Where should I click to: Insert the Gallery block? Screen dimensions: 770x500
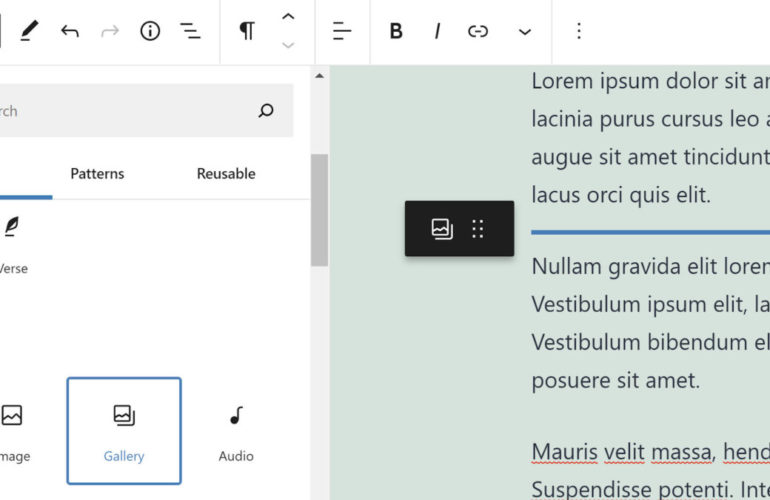[124, 431]
